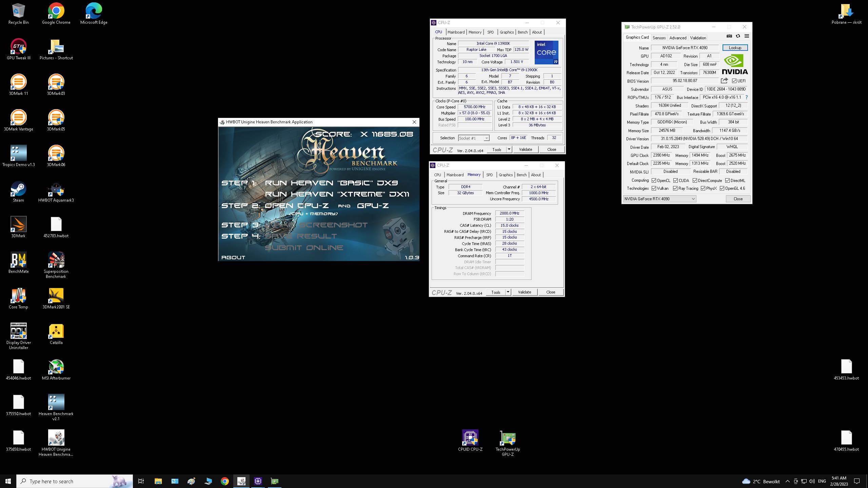Toggle PhysX checkbox in GPU-Z
Viewport: 868px width, 488px height.
[703, 188]
